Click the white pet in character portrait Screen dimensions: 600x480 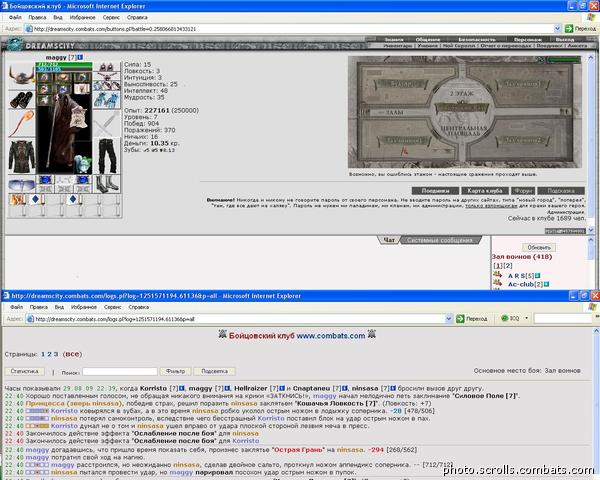coord(82,164)
